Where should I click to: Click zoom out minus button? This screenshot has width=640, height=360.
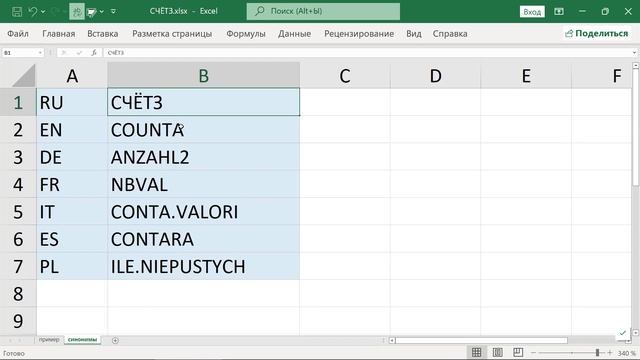point(533,353)
